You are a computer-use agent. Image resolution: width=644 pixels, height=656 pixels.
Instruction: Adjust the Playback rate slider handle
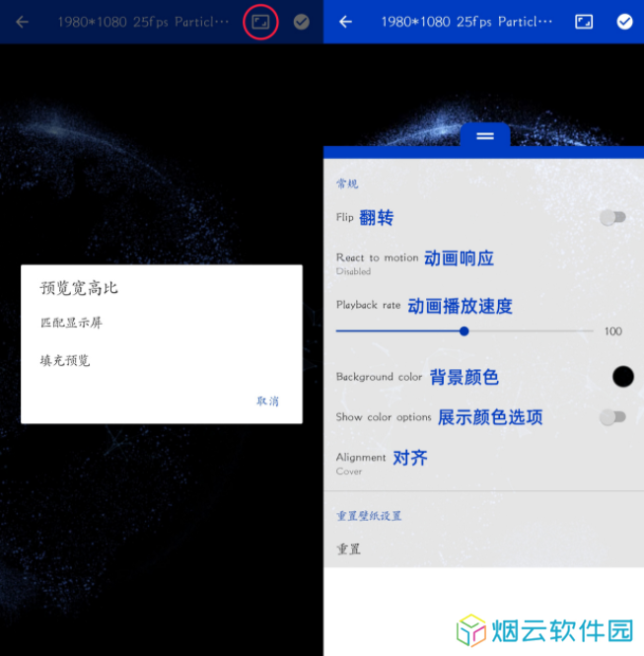click(464, 331)
